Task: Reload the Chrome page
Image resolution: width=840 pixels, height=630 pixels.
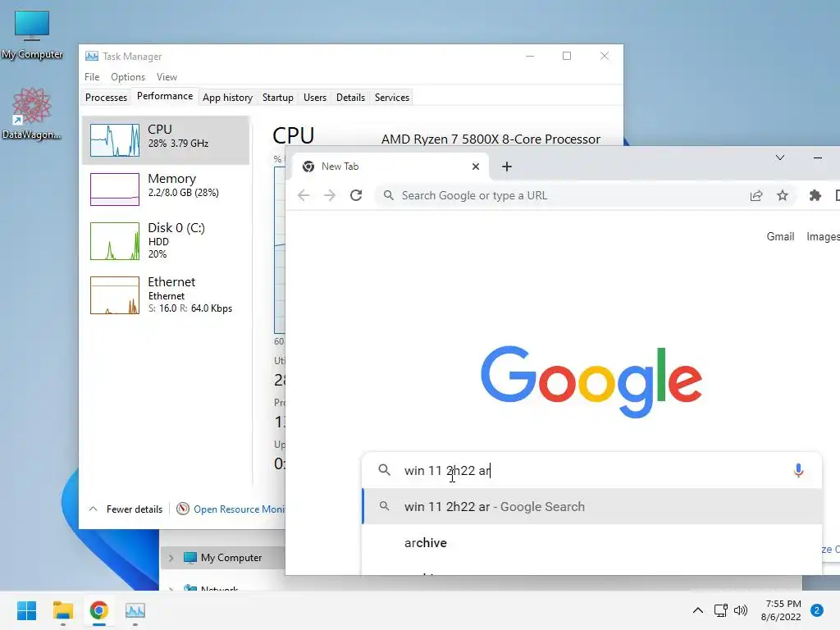Action: click(x=356, y=195)
